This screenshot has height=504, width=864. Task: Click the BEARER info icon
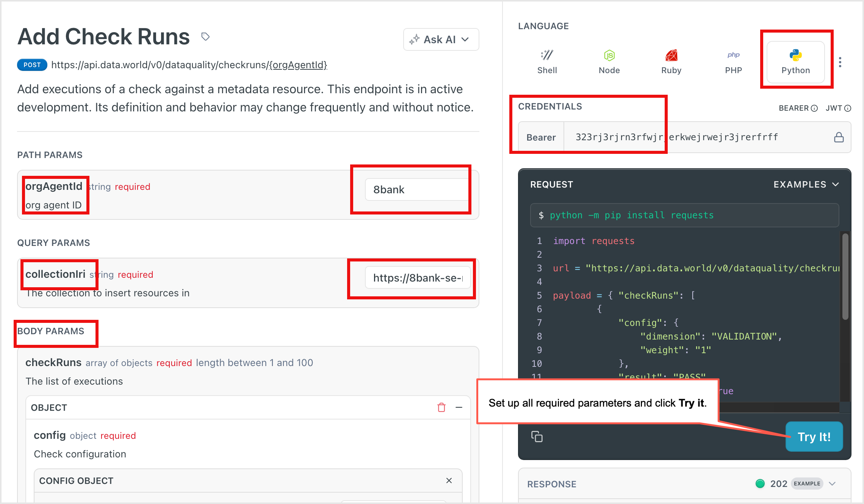pos(814,108)
